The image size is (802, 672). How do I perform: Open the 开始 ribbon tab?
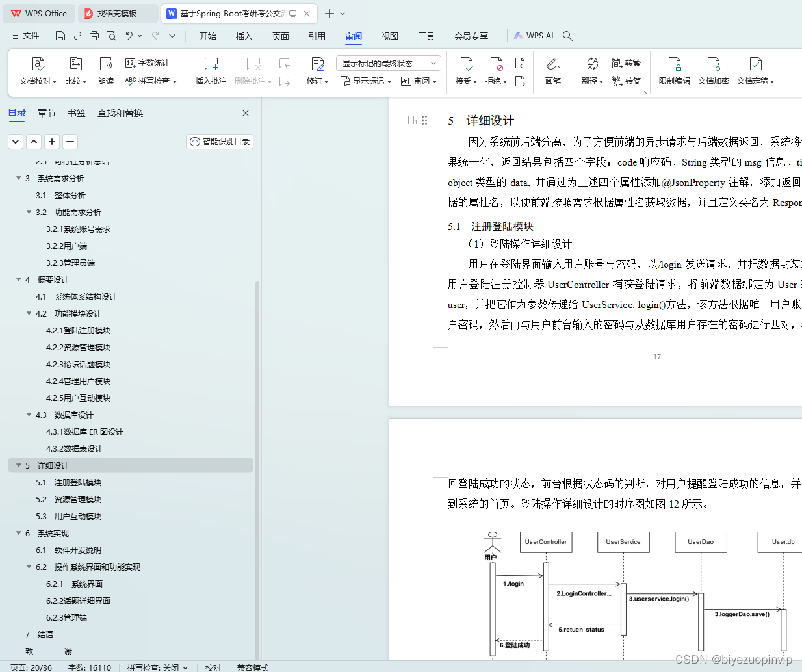click(x=208, y=36)
